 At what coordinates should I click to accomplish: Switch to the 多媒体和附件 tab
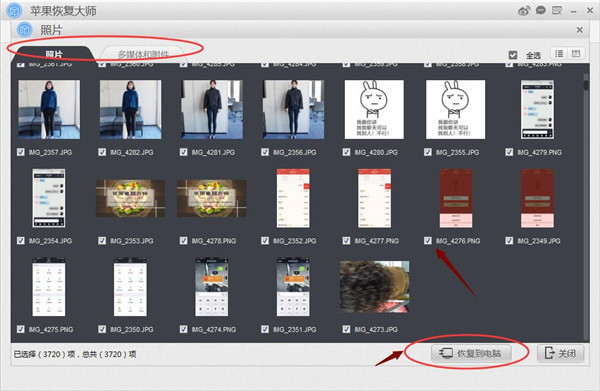(x=143, y=54)
